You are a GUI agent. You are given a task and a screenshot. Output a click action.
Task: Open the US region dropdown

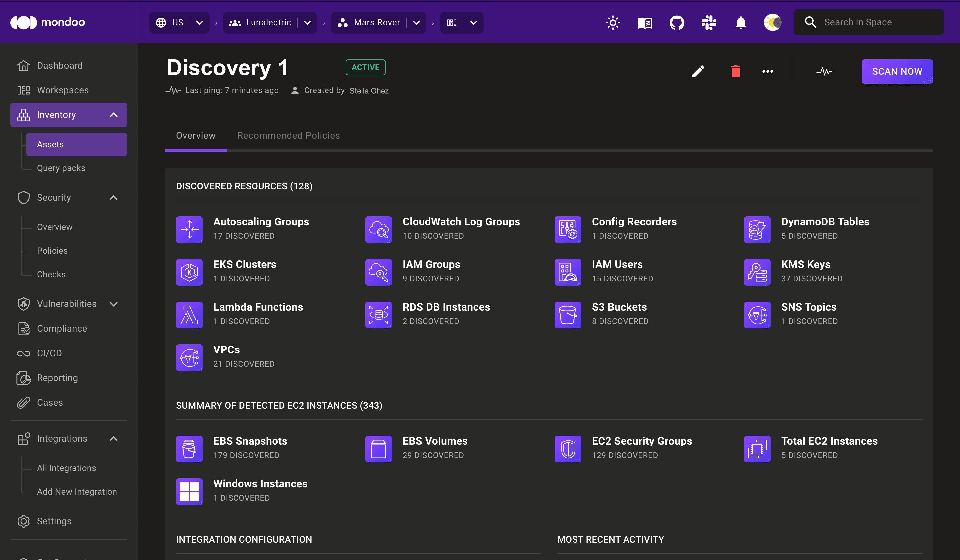(200, 22)
